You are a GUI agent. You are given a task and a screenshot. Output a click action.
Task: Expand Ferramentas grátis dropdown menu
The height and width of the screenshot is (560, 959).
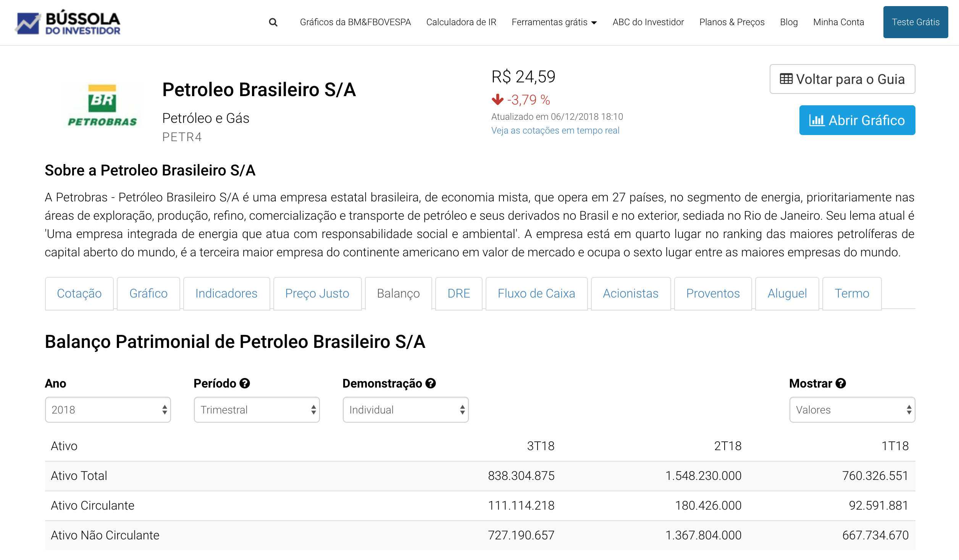[554, 22]
